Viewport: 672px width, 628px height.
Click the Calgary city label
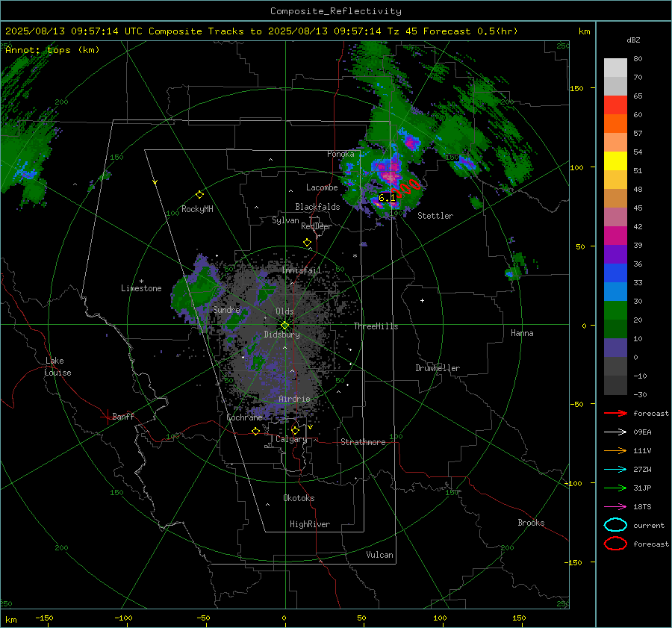(x=291, y=439)
